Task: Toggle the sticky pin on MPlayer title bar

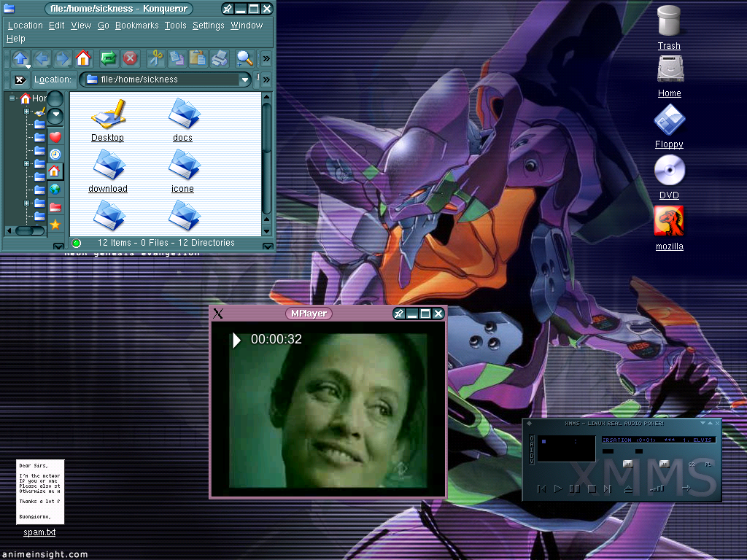Action: click(x=399, y=314)
